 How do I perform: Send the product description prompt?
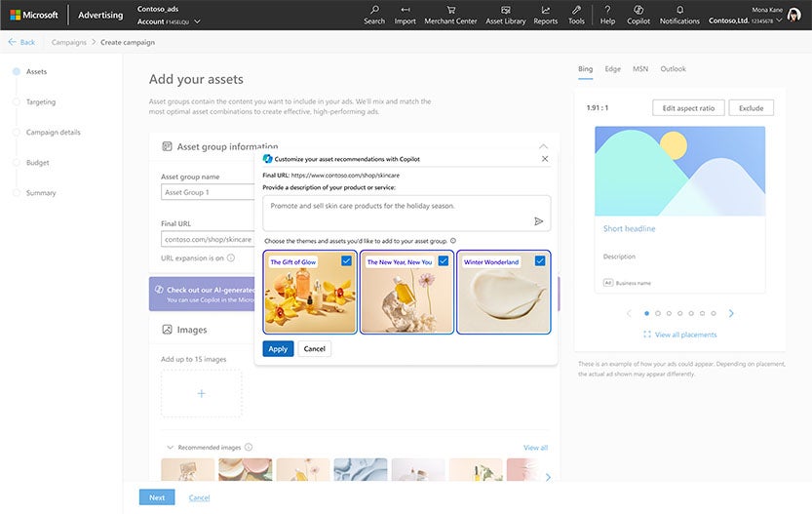click(x=538, y=221)
